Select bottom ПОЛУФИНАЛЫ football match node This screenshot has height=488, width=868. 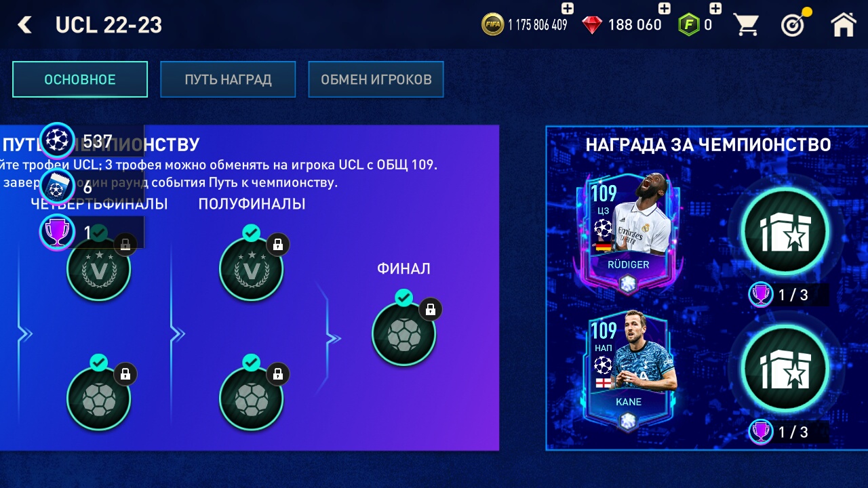pyautogui.click(x=251, y=399)
